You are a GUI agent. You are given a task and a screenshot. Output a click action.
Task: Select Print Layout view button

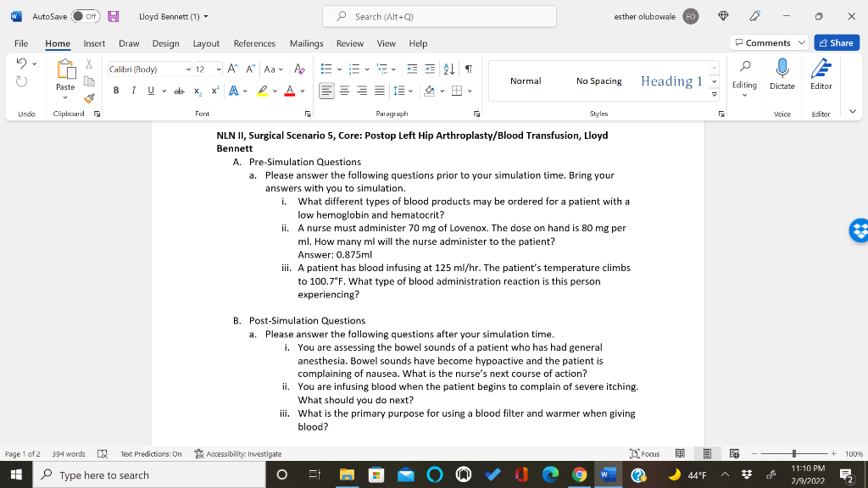[x=707, y=454]
